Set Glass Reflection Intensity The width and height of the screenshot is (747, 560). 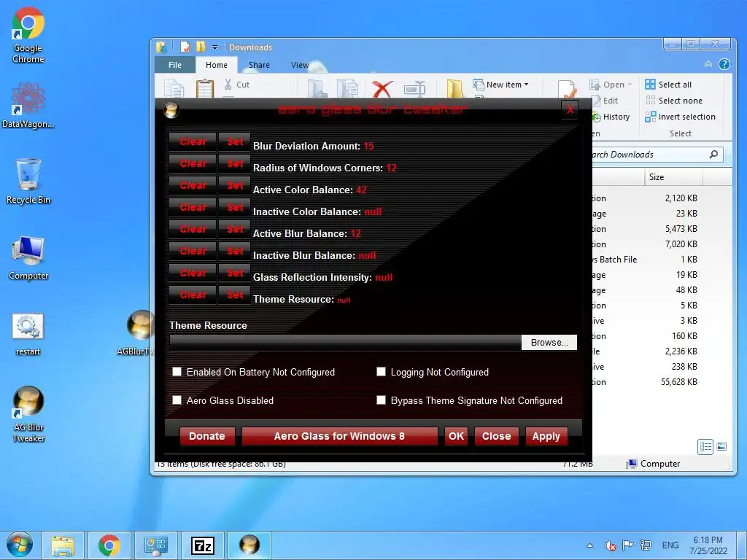point(234,273)
